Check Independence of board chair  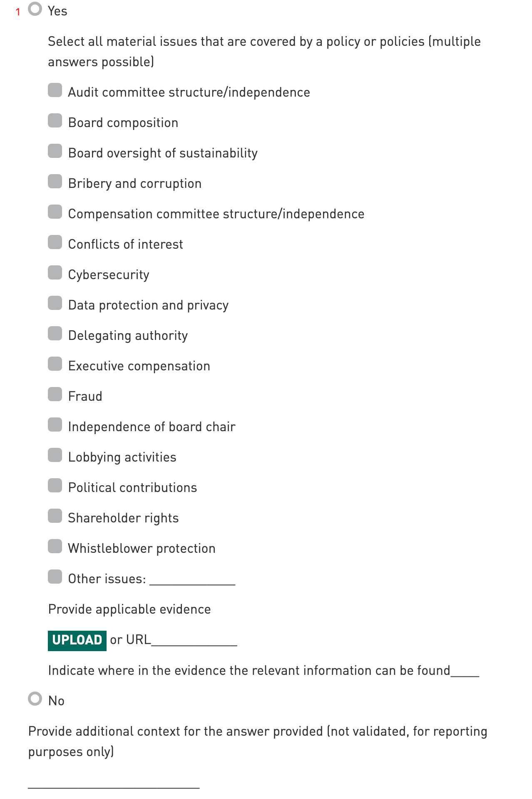pyautogui.click(x=55, y=425)
